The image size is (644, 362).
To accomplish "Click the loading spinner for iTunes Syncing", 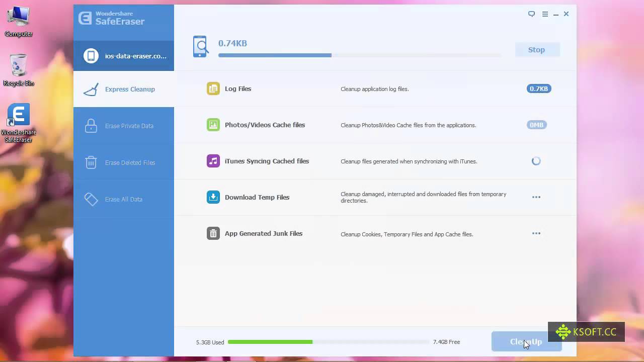I will click(x=536, y=161).
